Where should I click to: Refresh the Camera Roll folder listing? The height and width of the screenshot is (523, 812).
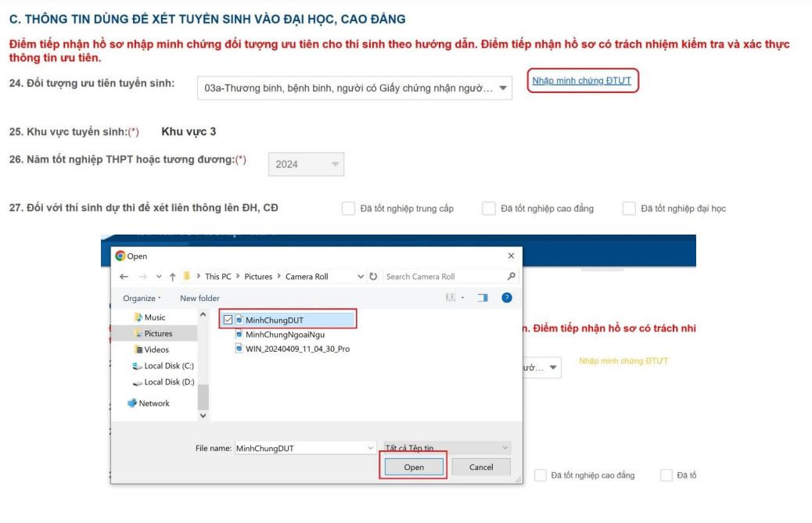pos(373,277)
